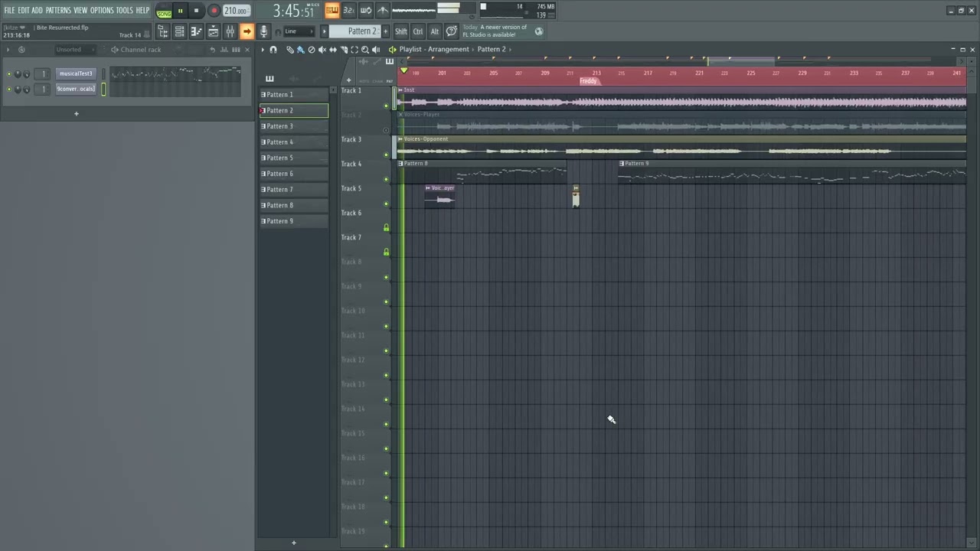Screen dimensions: 980x551
Task: Click the Freddy timeline marker
Action: pos(589,81)
